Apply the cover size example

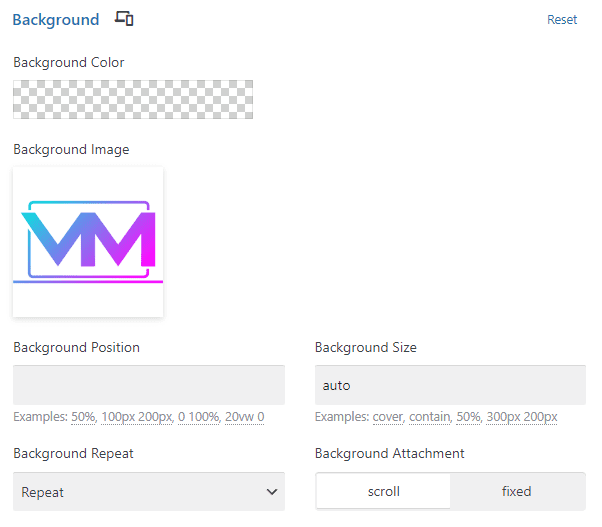pyautogui.click(x=388, y=417)
